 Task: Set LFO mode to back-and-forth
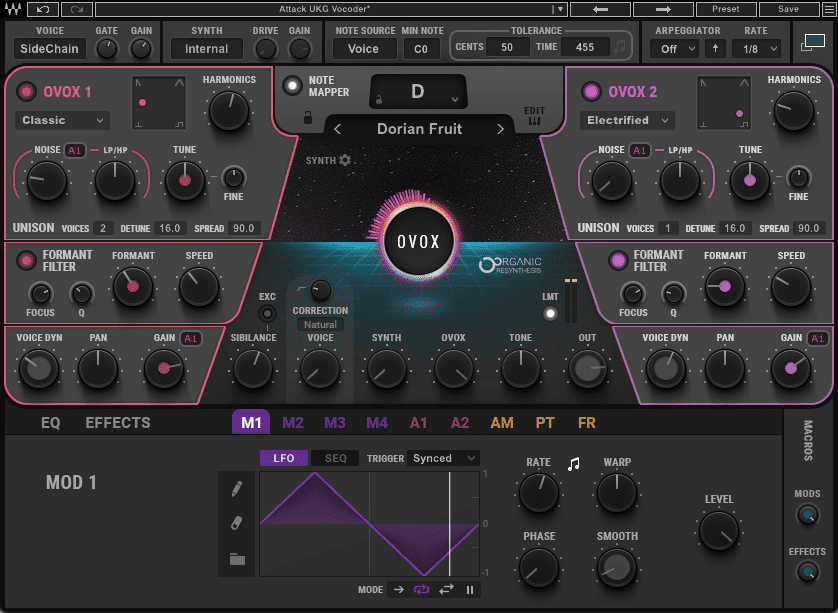tap(446, 589)
